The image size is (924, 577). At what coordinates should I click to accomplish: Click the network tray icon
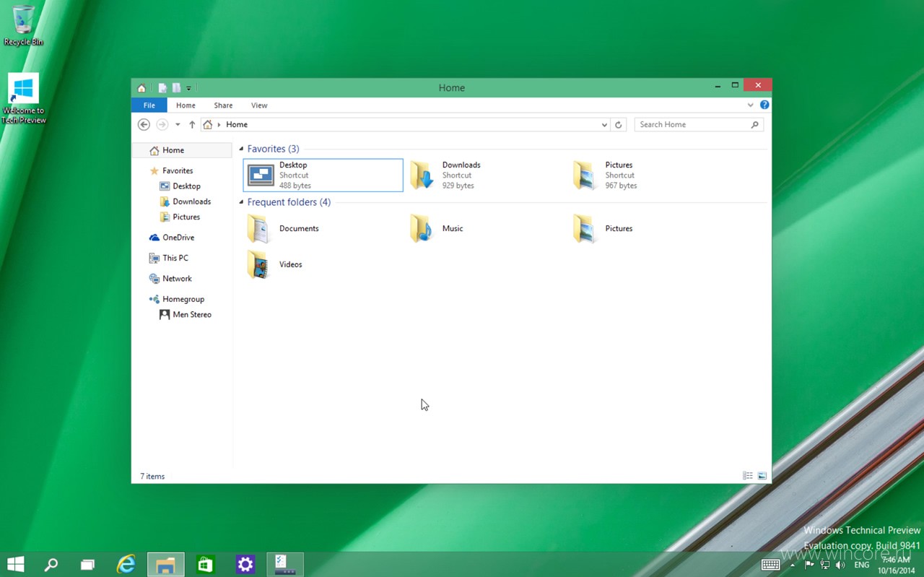point(824,565)
